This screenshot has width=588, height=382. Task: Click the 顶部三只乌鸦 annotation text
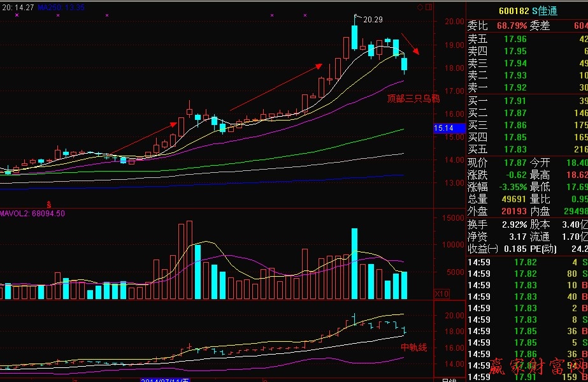click(413, 99)
